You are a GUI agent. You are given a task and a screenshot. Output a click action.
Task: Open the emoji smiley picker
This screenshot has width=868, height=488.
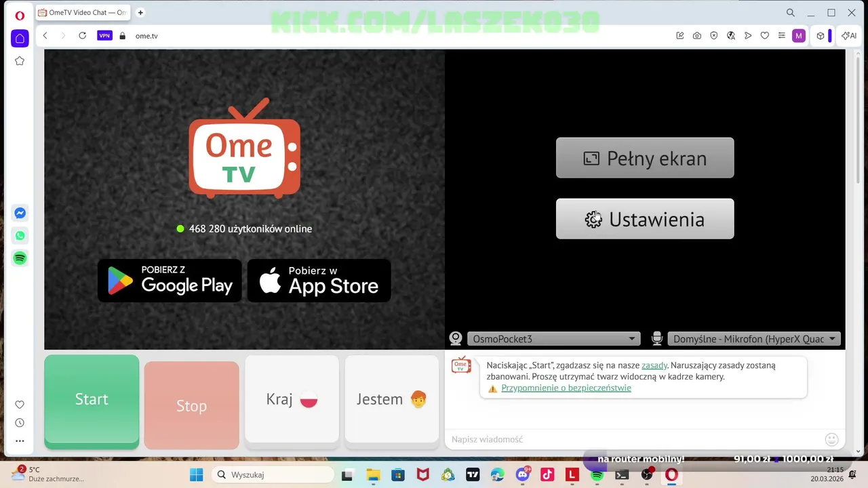[x=832, y=439]
